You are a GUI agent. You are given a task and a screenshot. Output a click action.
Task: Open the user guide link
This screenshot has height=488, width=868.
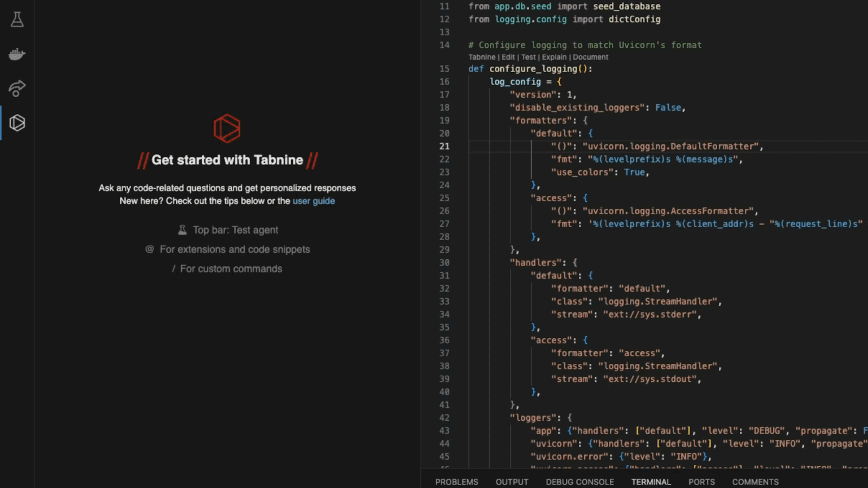coord(314,201)
